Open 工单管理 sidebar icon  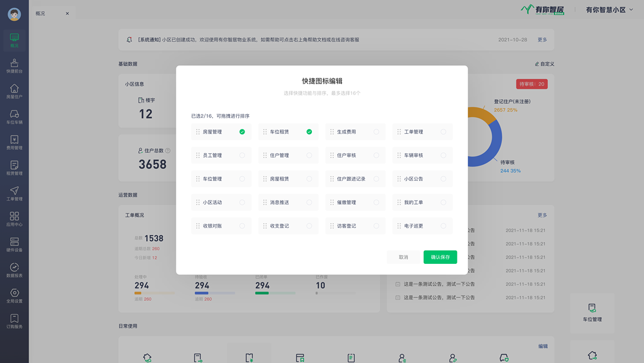(x=14, y=193)
